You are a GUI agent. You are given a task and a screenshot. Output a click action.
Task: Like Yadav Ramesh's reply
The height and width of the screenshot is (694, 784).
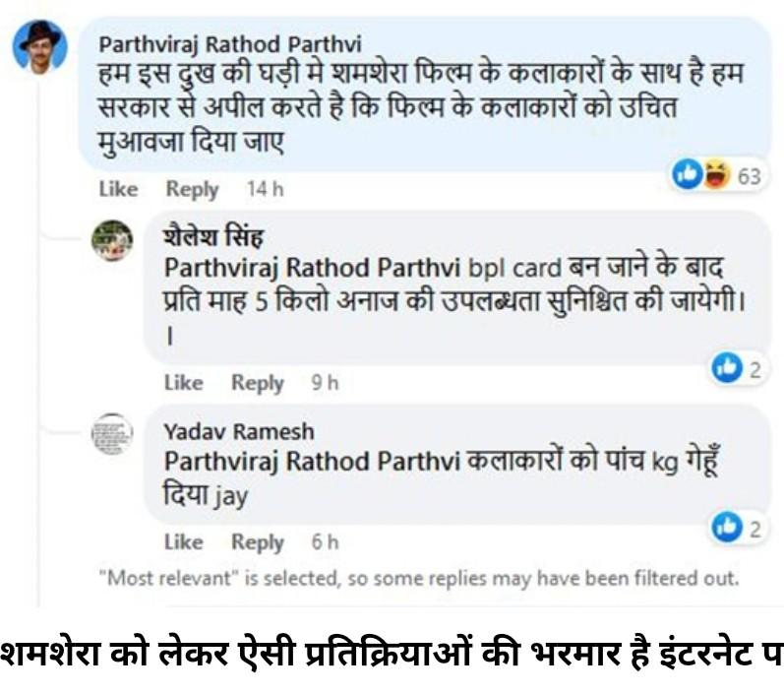183,541
